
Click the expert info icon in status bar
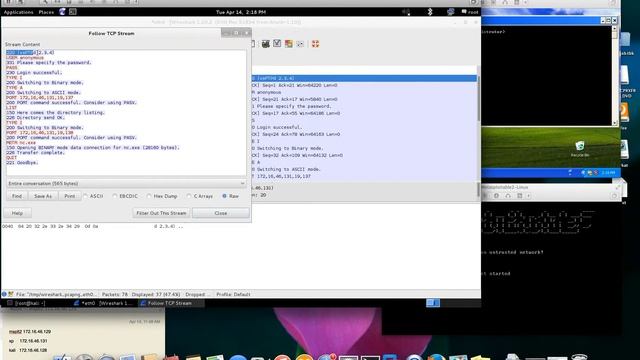[4, 294]
